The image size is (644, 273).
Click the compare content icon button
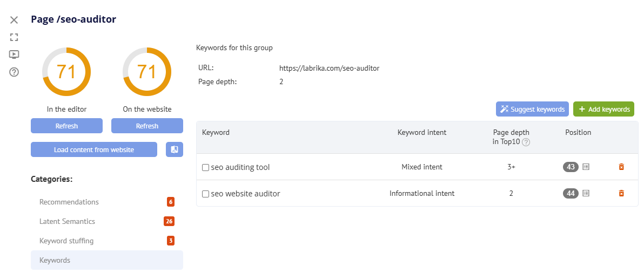[175, 149]
